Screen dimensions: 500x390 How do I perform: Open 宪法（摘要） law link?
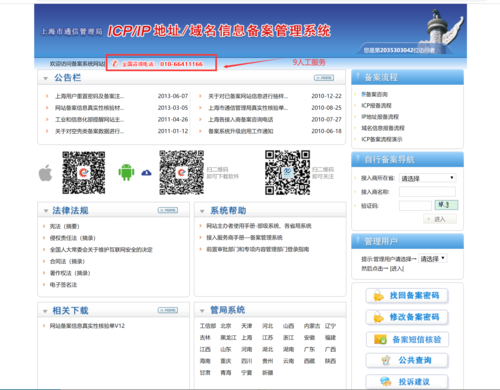[65, 226]
